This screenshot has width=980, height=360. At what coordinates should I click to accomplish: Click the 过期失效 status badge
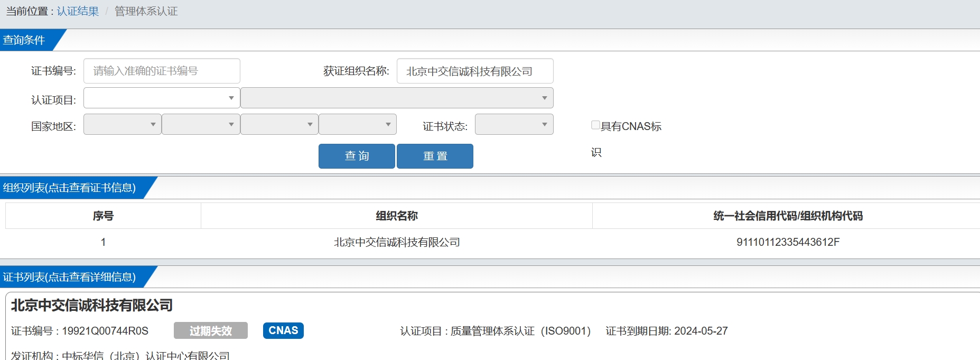click(x=211, y=330)
